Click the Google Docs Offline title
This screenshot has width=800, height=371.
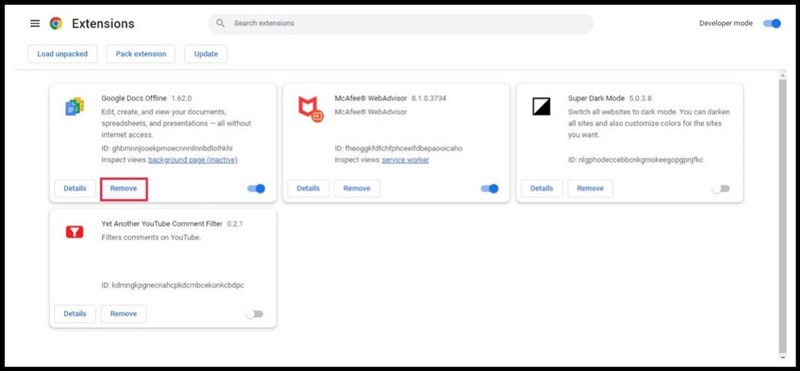click(x=134, y=98)
